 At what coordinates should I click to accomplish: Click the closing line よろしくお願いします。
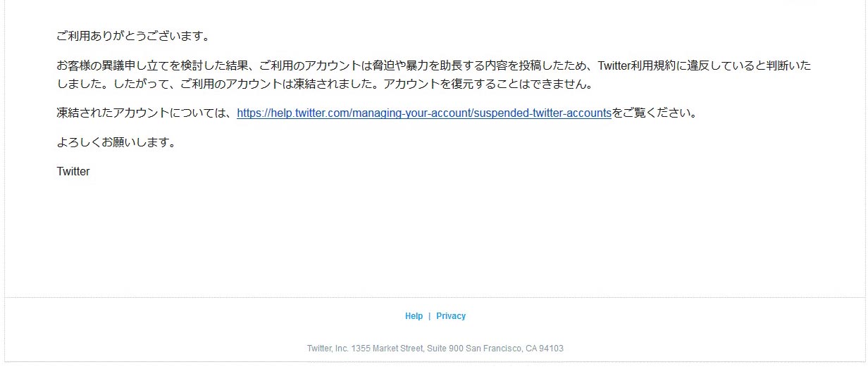pos(116,142)
